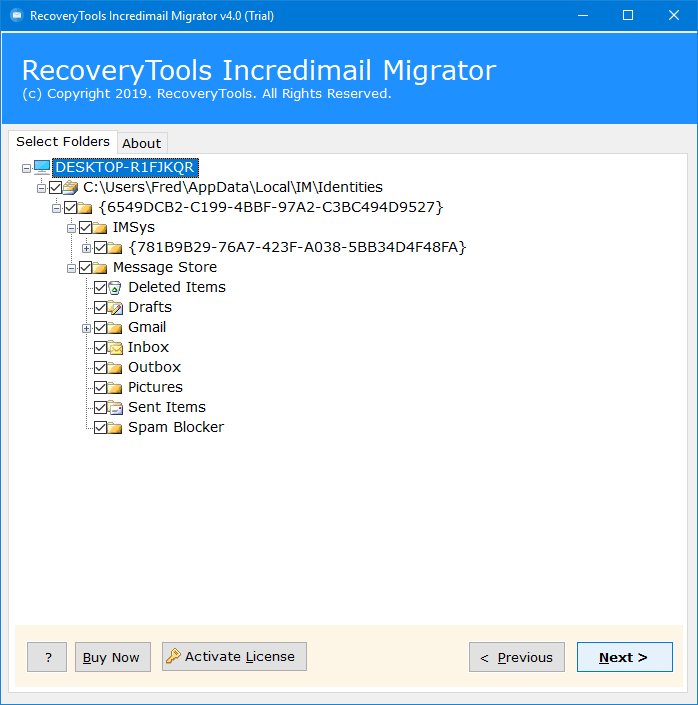Select the Deleted Items label
698x705 pixels.
[177, 287]
